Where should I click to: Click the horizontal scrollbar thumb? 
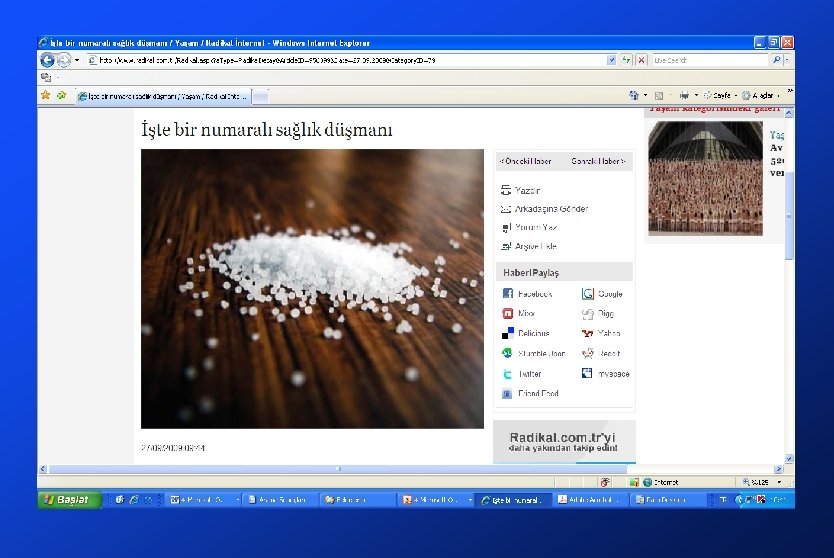[x=338, y=469]
